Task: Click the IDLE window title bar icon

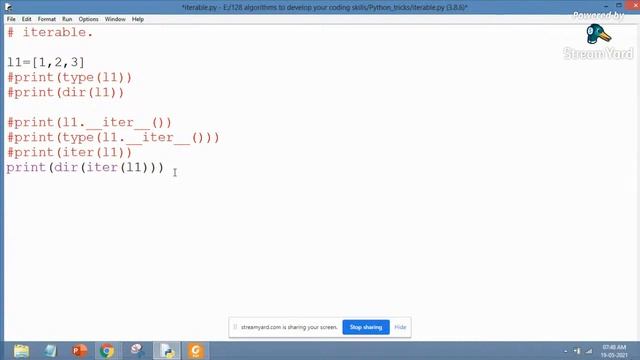Action: pos(8,7)
